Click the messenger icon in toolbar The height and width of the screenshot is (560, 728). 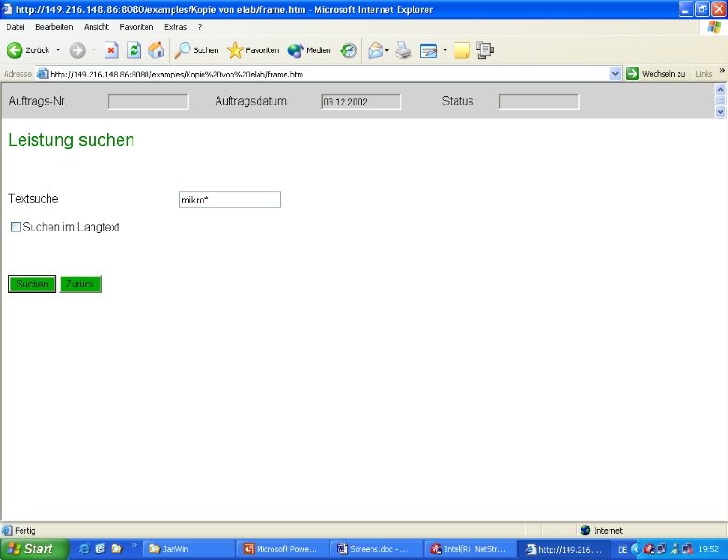point(484,50)
